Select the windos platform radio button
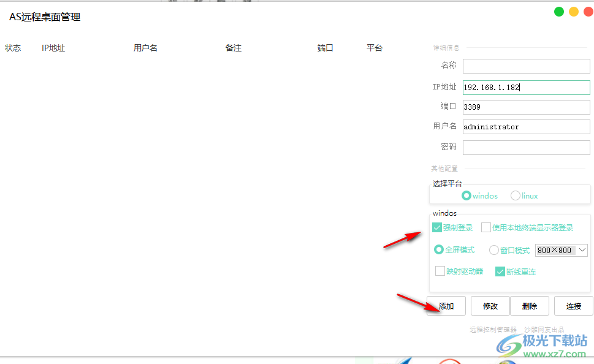The width and height of the screenshot is (594, 364). 466,195
